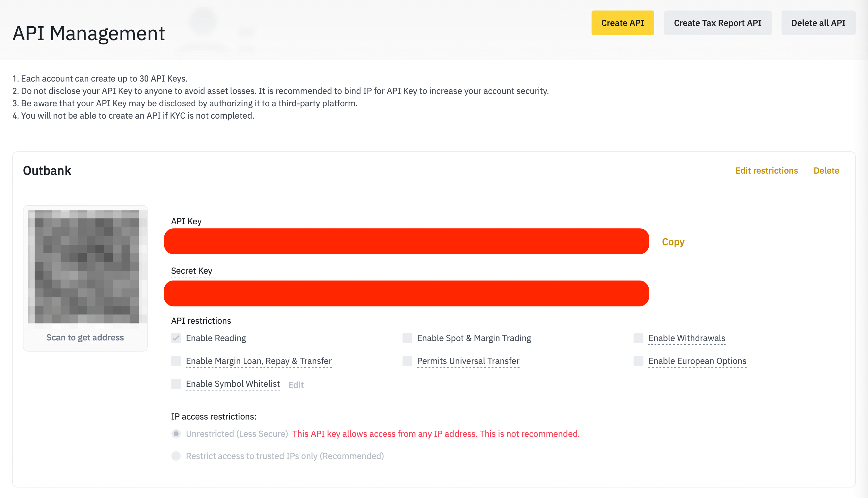
Task: Click the red IP warning message
Action: [x=436, y=434]
